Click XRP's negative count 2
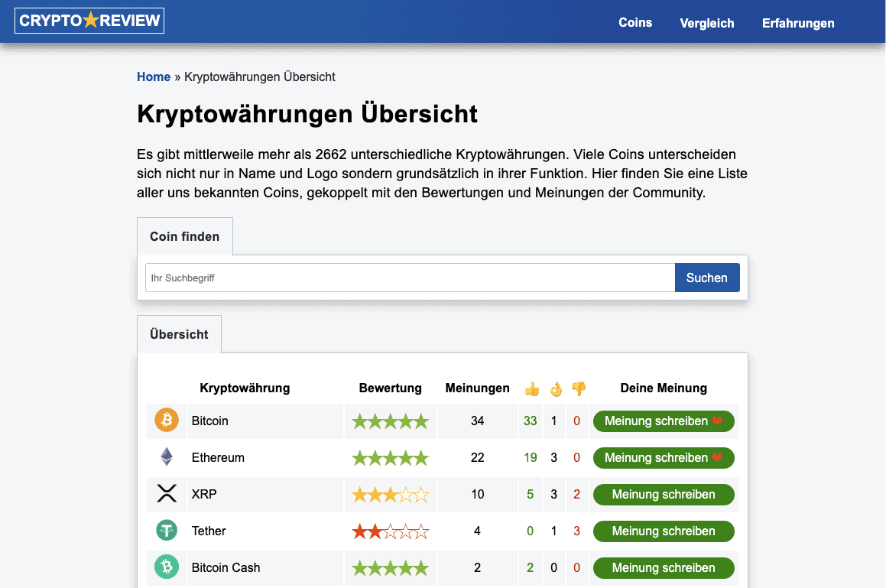The width and height of the screenshot is (886, 588). [576, 494]
